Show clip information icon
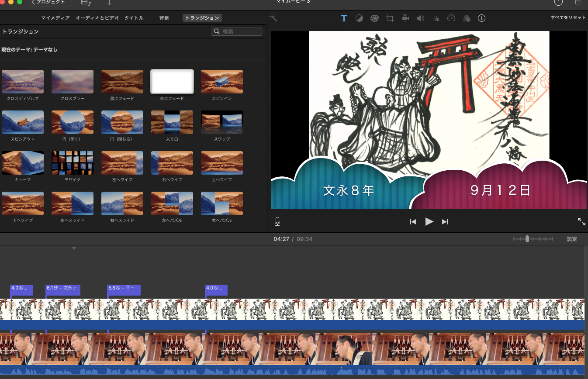 482,18
